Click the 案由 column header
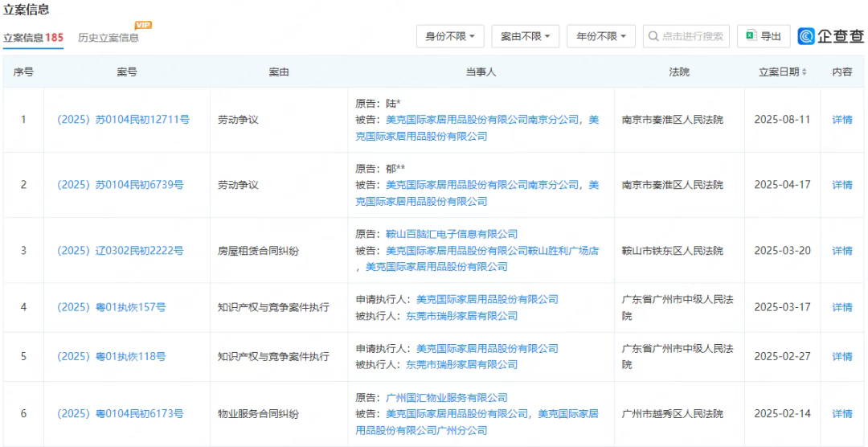The width and height of the screenshot is (868, 447). click(x=279, y=72)
